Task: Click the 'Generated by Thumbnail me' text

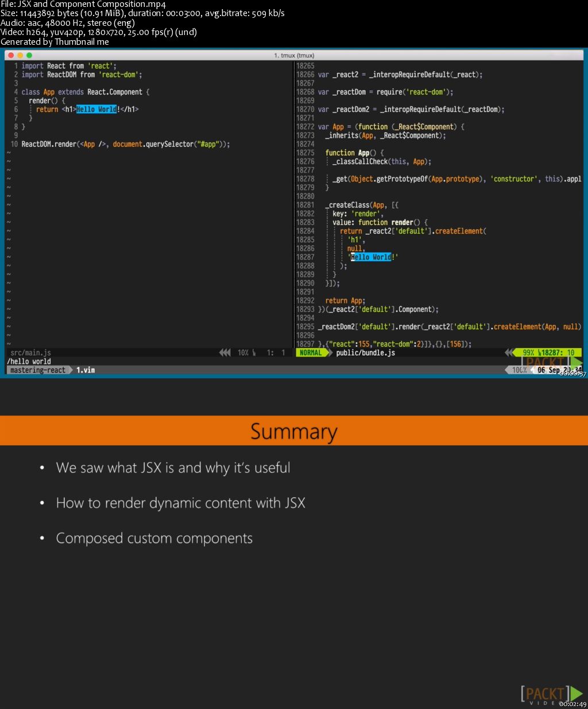Action: (x=55, y=42)
